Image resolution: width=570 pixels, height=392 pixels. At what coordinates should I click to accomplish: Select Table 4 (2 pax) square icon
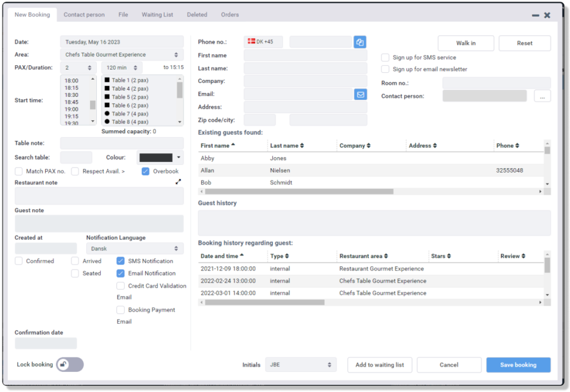tap(107, 88)
